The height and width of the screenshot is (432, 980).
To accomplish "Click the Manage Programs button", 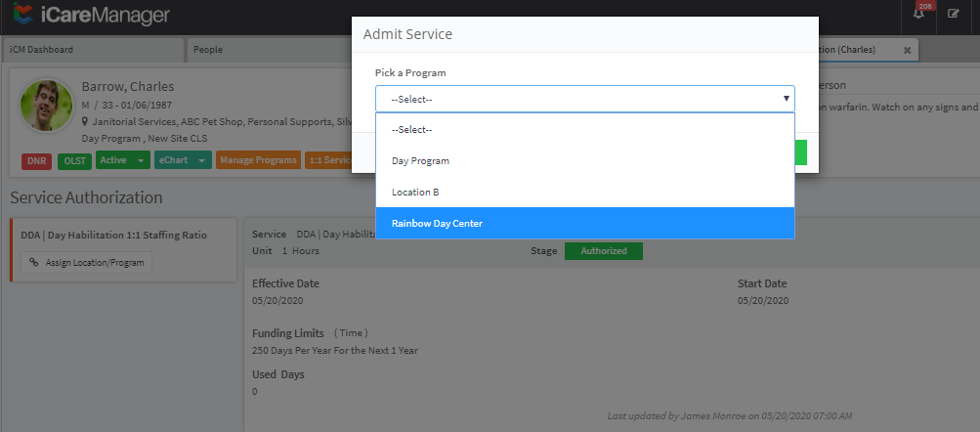I will [258, 160].
